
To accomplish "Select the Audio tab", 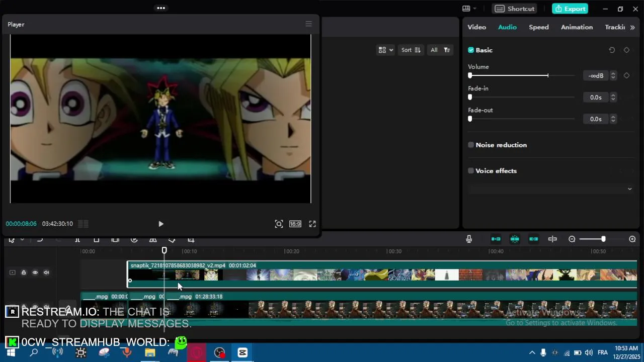I will click(x=507, y=27).
